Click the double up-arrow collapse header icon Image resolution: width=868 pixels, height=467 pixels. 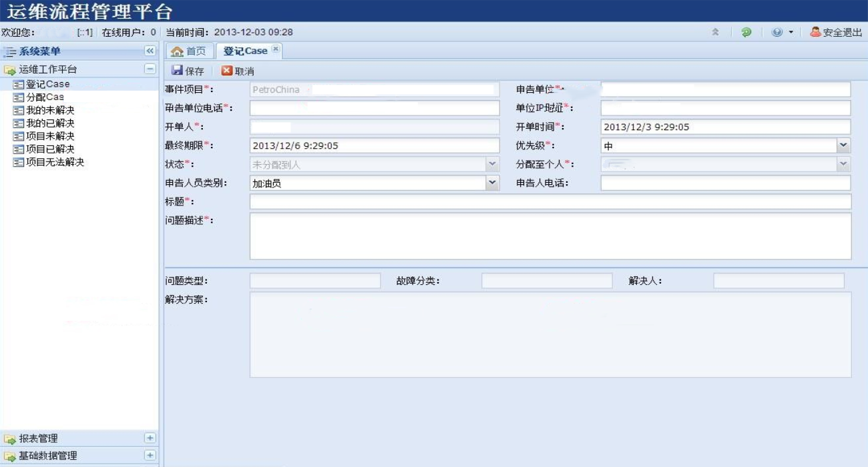(715, 32)
